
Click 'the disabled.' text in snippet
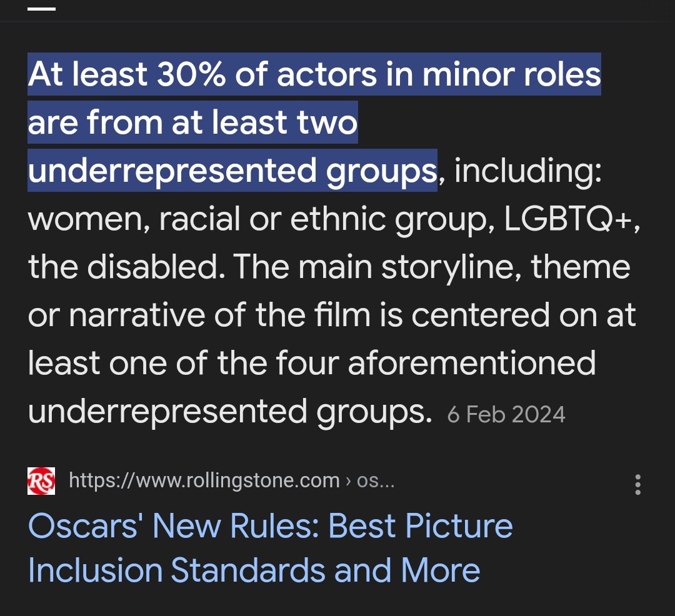[127, 267]
